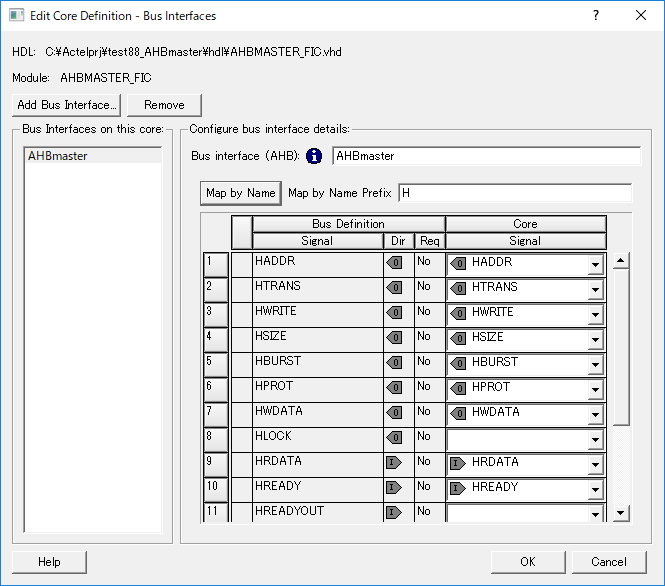Confirm the dialog with OK
Screen dimensions: 665x586
(x=528, y=562)
